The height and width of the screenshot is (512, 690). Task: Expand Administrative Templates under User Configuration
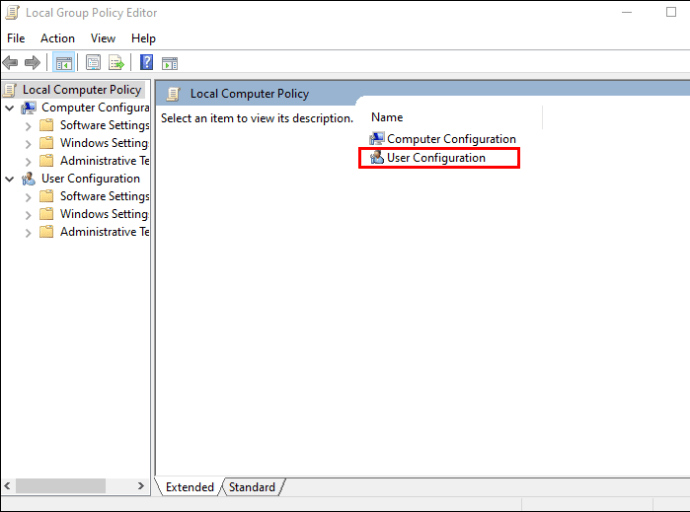pos(28,233)
